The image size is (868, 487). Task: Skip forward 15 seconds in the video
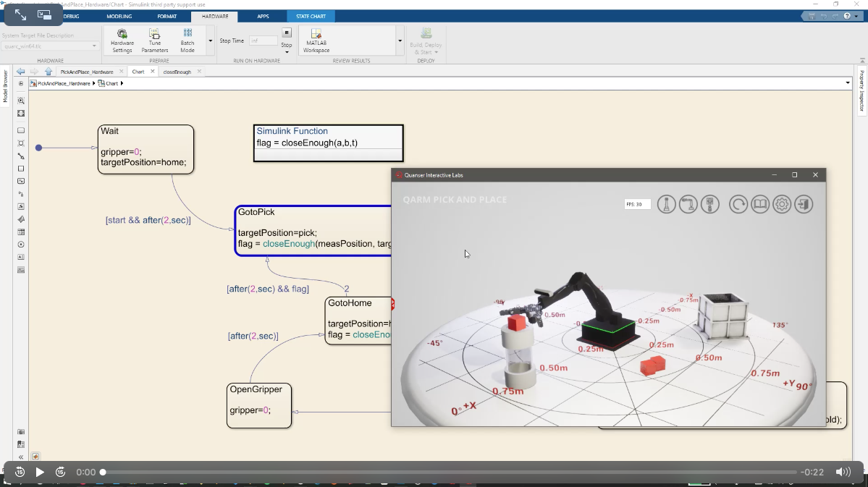[x=61, y=472]
